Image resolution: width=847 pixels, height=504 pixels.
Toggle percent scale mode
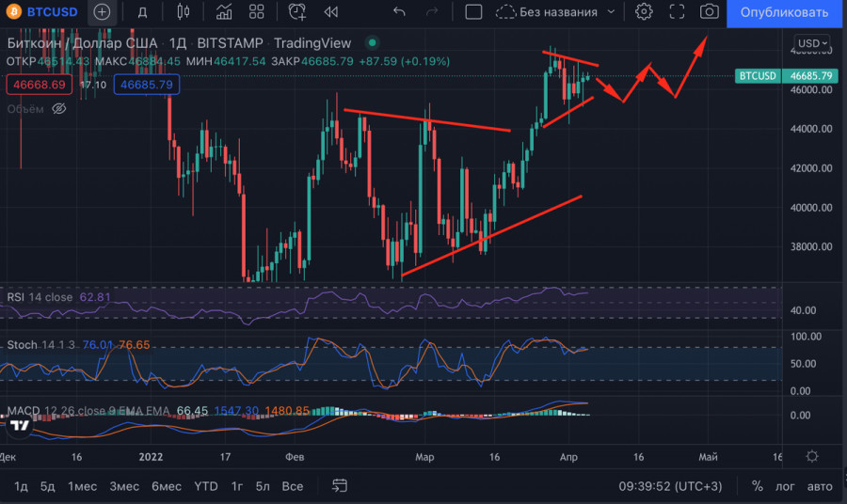coord(758,486)
